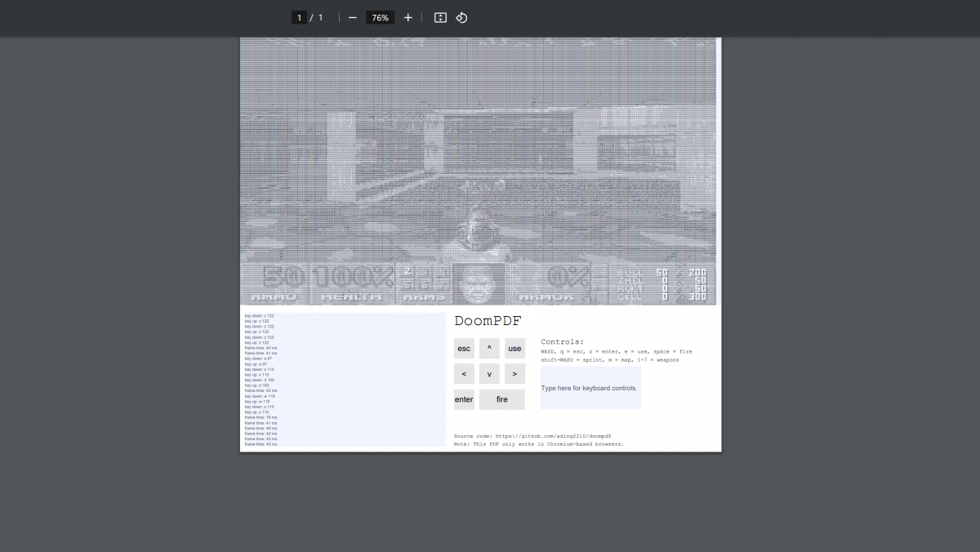Shoot using the fire button
Image resolution: width=980 pixels, height=552 pixels.
click(x=502, y=399)
